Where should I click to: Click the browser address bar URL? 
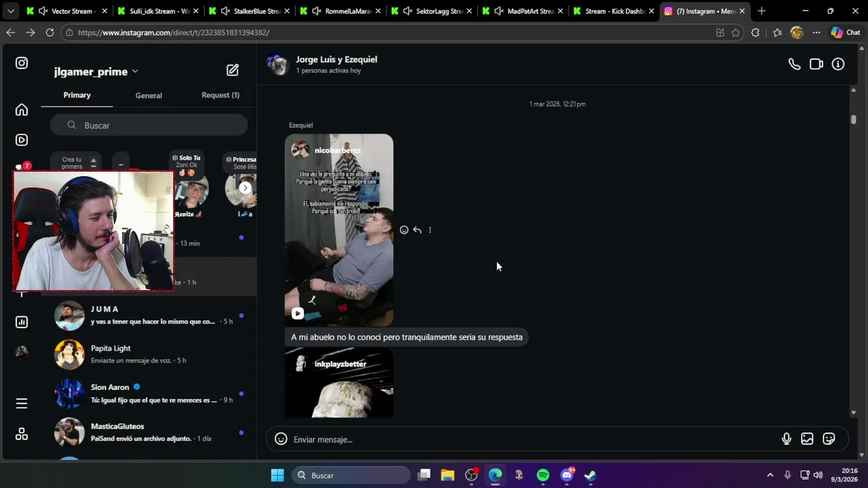click(x=173, y=33)
